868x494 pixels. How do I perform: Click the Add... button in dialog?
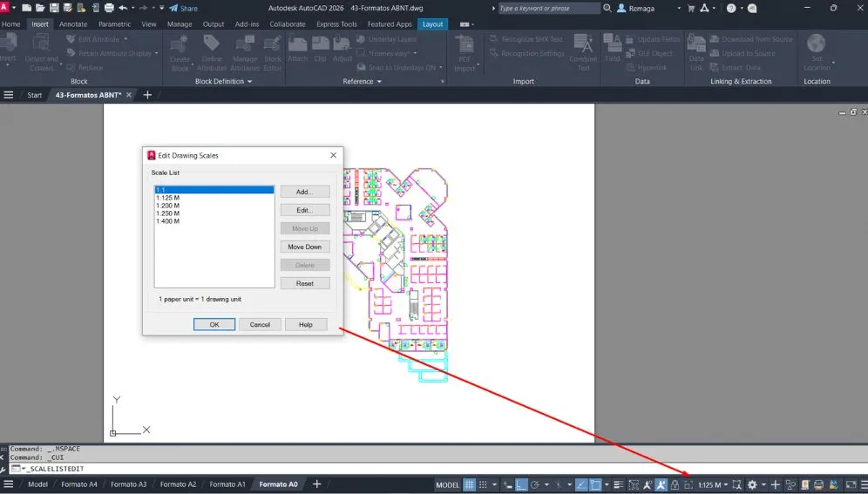[x=304, y=192]
